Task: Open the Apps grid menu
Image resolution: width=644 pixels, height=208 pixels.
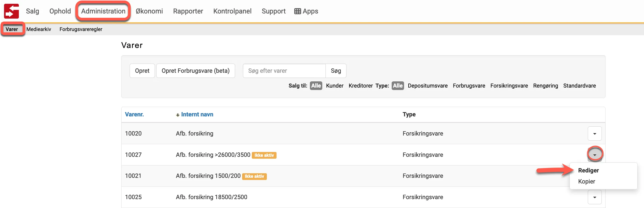Action: pos(306,11)
